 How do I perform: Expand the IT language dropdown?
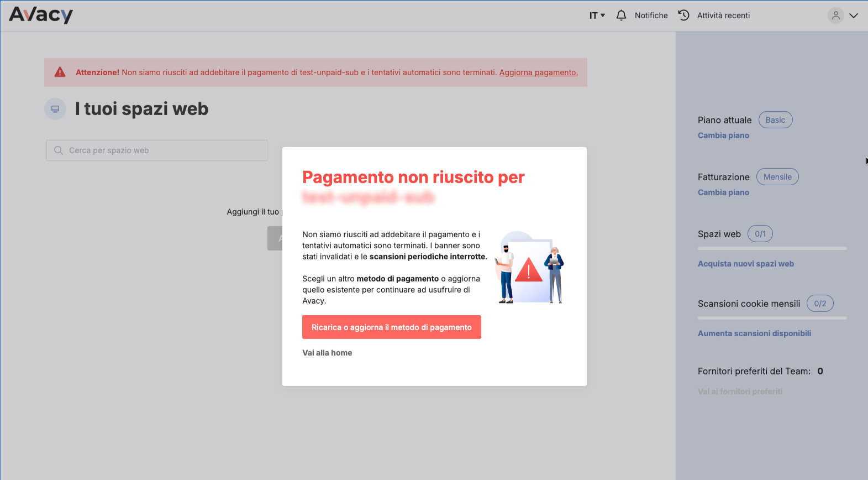[597, 15]
